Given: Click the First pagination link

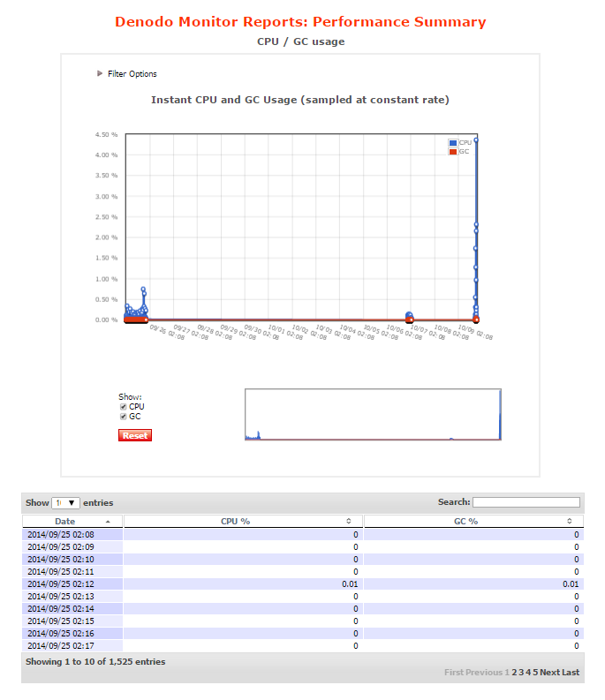Looking at the screenshot, I should point(453,673).
